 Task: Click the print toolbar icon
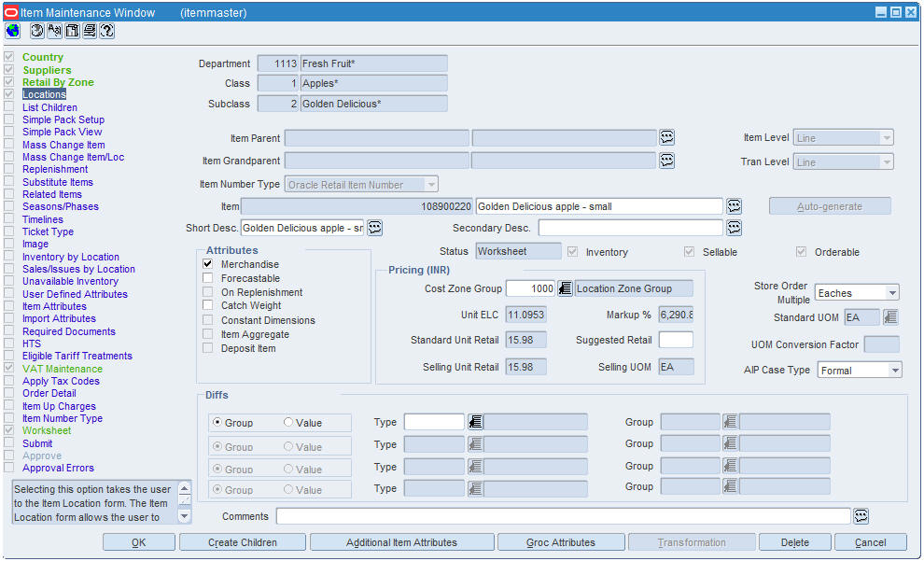pyautogui.click(x=90, y=31)
